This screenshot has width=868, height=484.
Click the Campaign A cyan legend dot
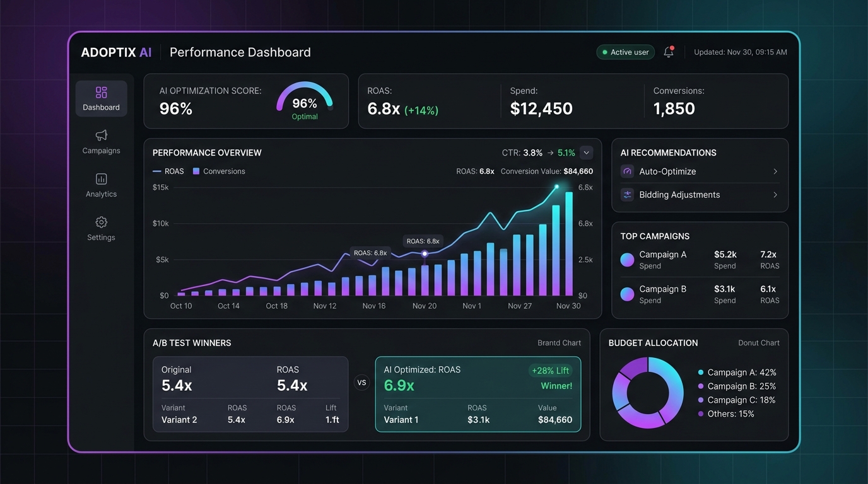tap(701, 372)
